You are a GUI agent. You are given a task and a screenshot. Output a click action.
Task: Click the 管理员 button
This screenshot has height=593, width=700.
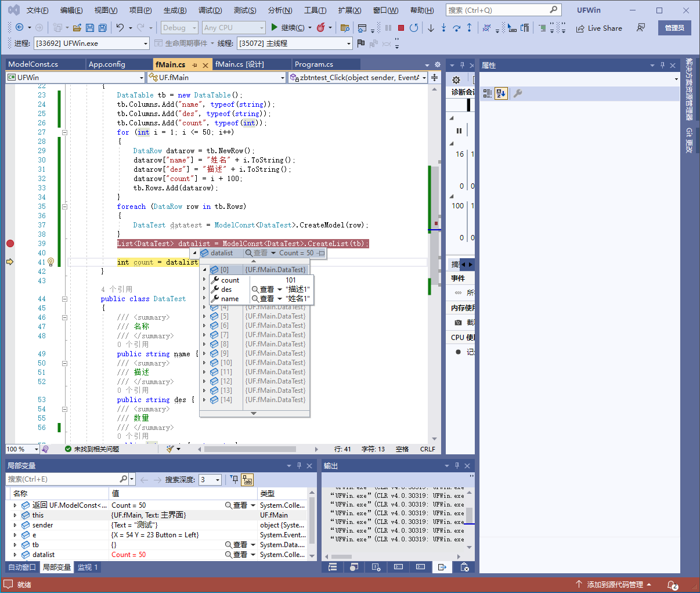coord(674,28)
